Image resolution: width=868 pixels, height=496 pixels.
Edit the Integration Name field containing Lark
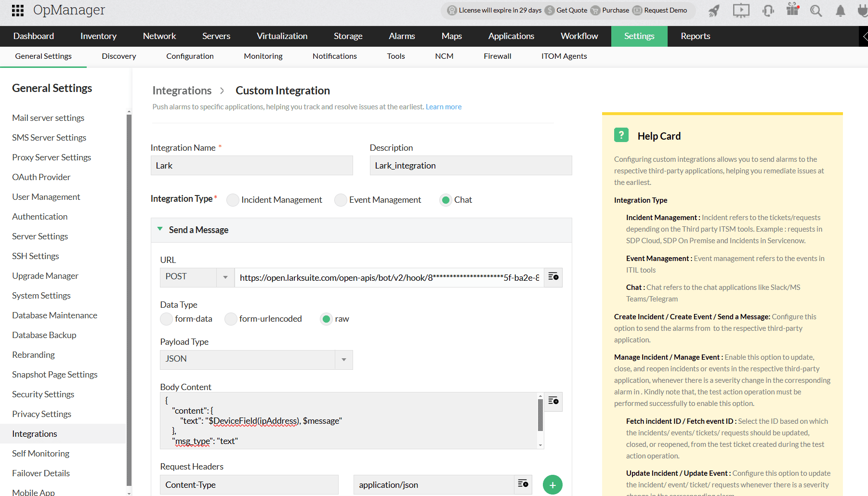tap(251, 165)
